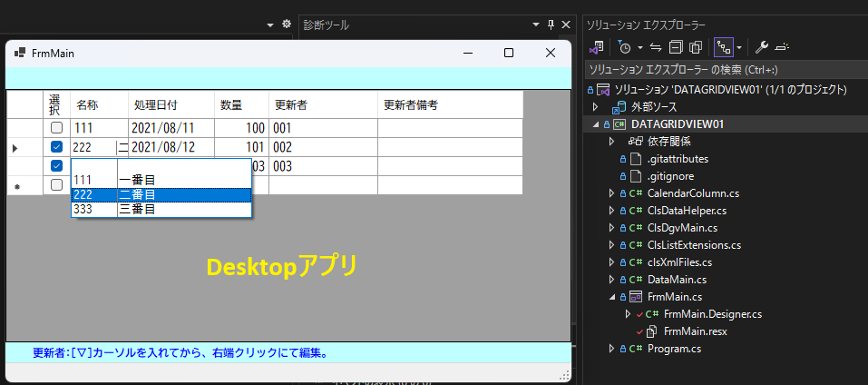Open the dropdown beside the pending changes filter
868x385 pixels.
tap(640, 48)
